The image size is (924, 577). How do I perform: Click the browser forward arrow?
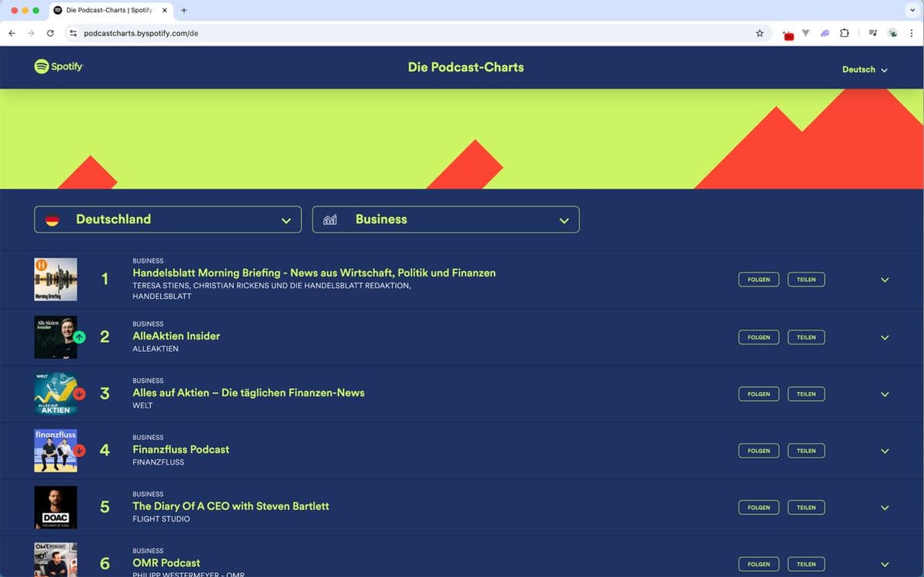pos(31,33)
